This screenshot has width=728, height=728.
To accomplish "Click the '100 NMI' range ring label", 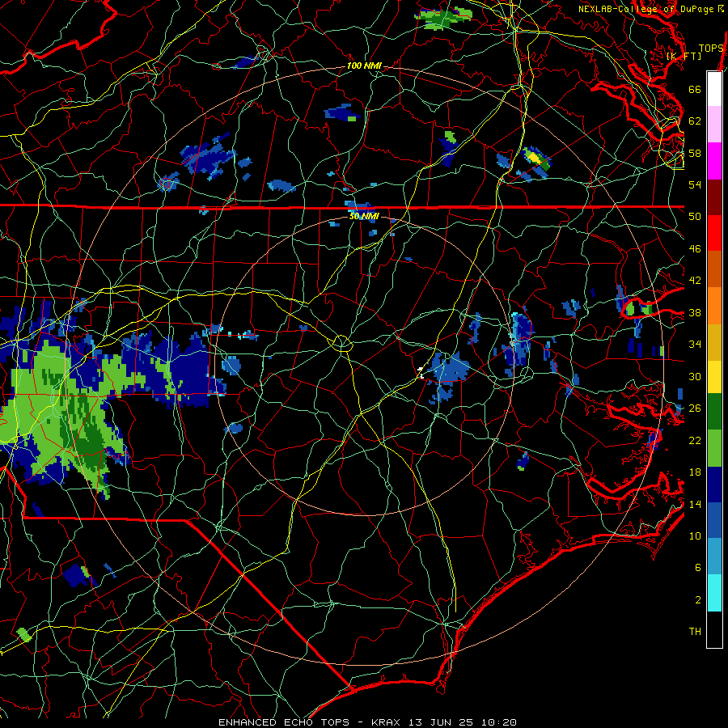I will coord(364,66).
